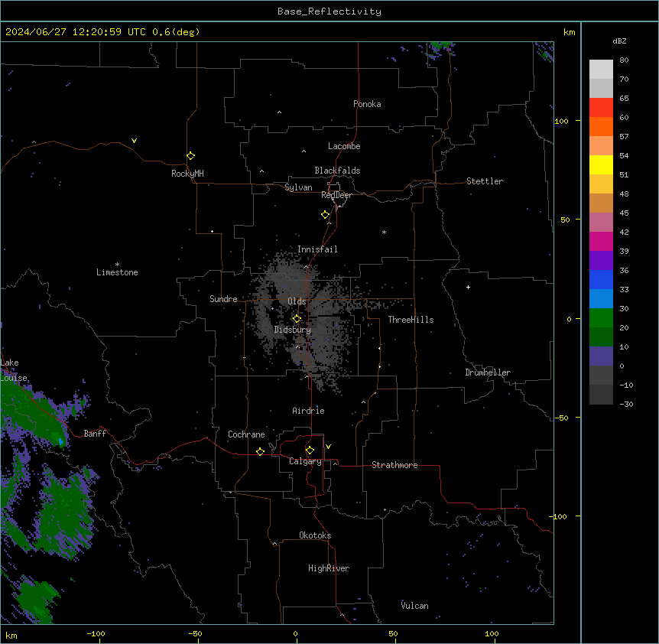
Task: Click the Stettler city label
Action: pos(485,181)
